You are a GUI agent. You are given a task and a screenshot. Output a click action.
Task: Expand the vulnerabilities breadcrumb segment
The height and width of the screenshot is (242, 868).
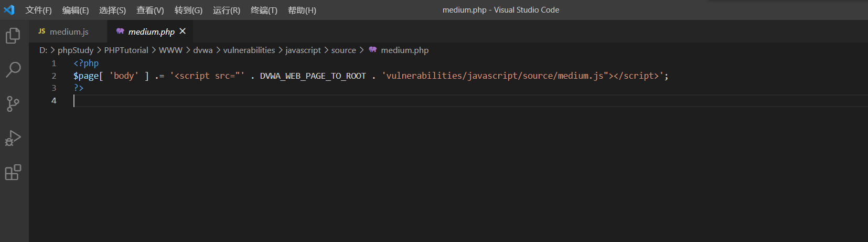[x=249, y=50]
